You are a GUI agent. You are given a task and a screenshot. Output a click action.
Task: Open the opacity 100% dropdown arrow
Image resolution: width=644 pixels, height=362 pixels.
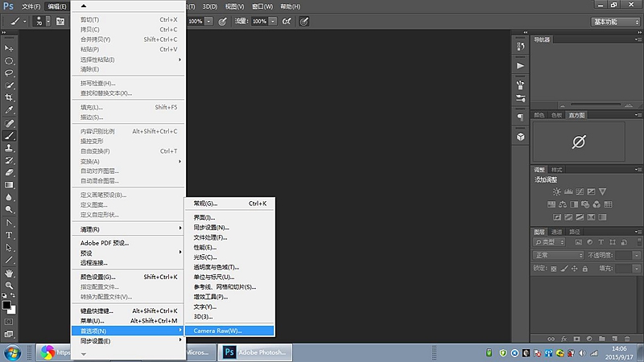click(x=209, y=22)
